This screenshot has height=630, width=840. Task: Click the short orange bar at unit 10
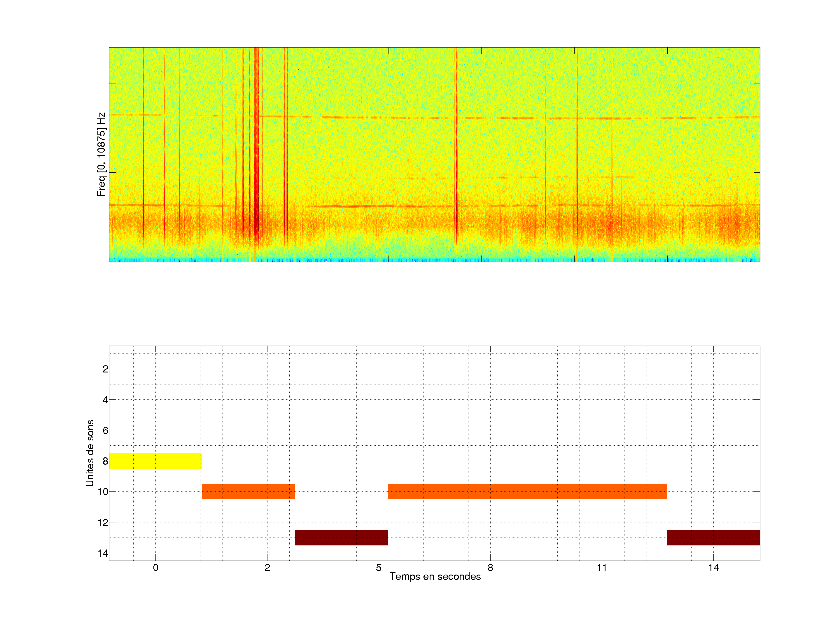[x=249, y=491]
